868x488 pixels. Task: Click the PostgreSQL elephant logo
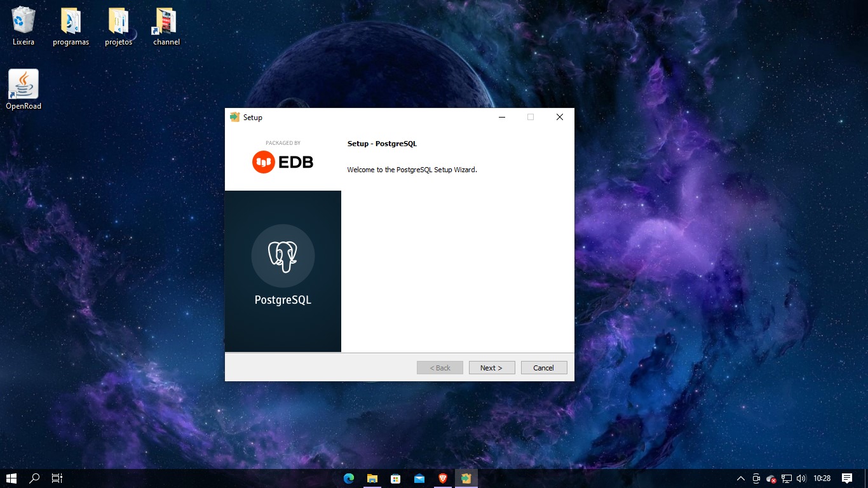click(x=283, y=256)
